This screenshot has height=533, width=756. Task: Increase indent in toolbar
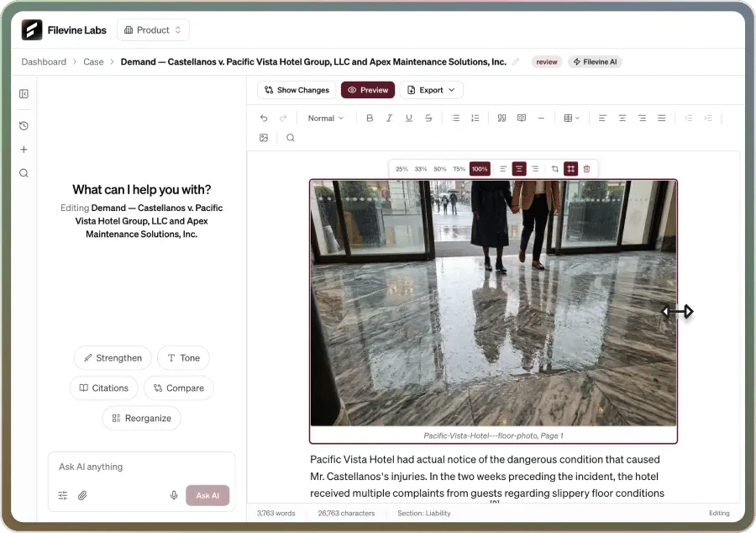click(x=708, y=119)
